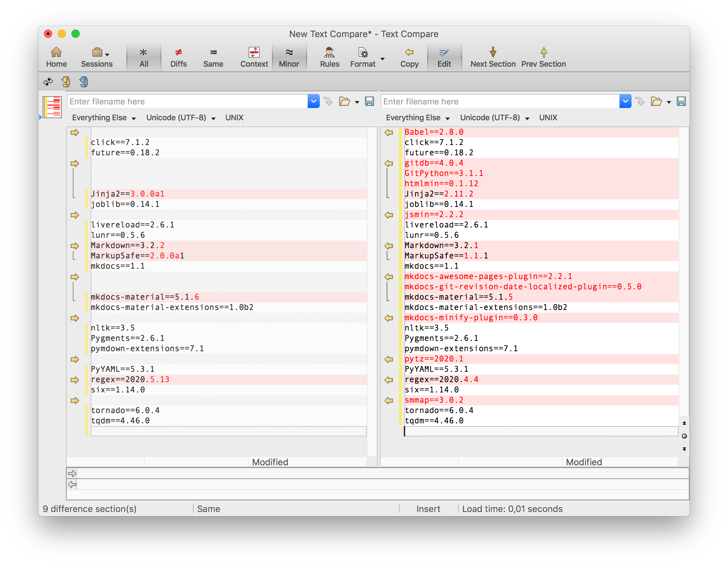Click the orange reload-left-file icon
Screen dimensions: 728x567
66,81
